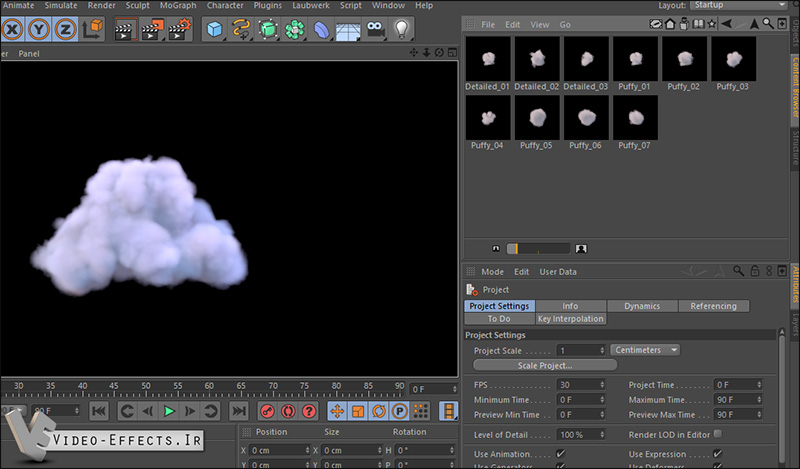Viewport: 800px width, 469px height.
Task: Open the Laubwerk menu
Action: 311,5
